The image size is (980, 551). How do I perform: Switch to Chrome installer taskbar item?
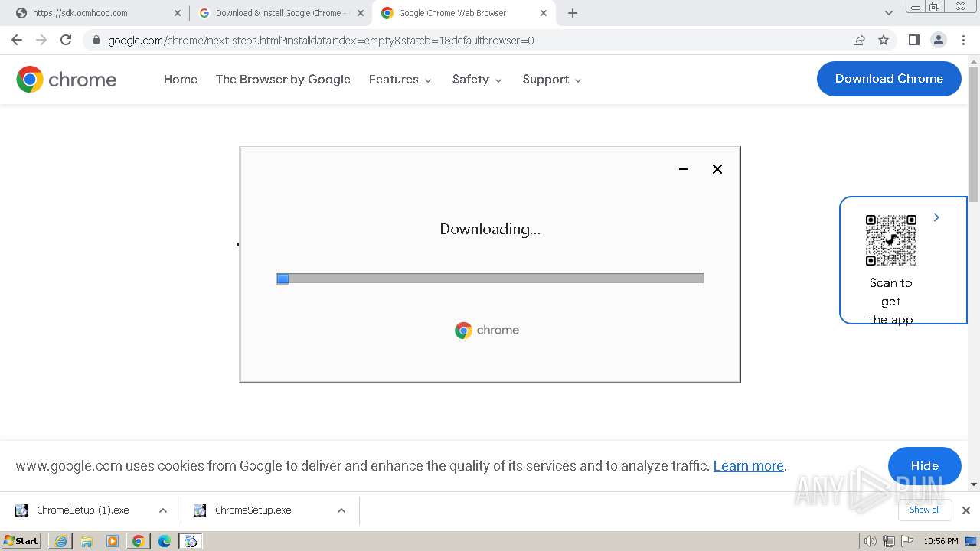pyautogui.click(x=191, y=541)
